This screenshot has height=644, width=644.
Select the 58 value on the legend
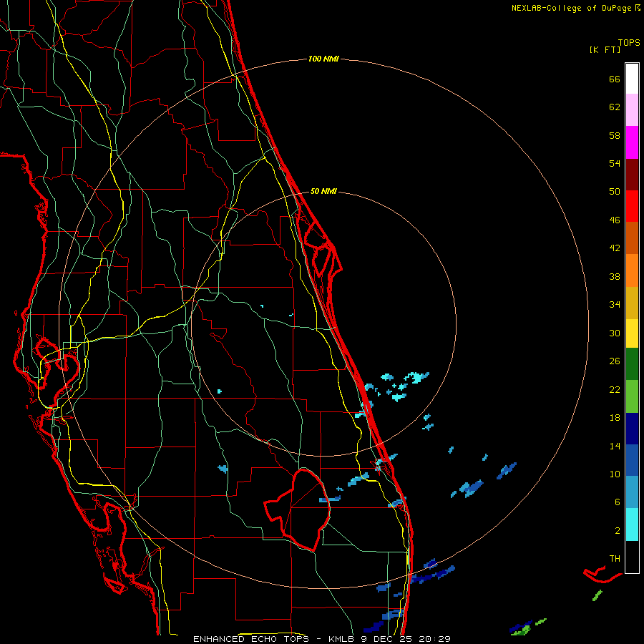pyautogui.click(x=615, y=135)
